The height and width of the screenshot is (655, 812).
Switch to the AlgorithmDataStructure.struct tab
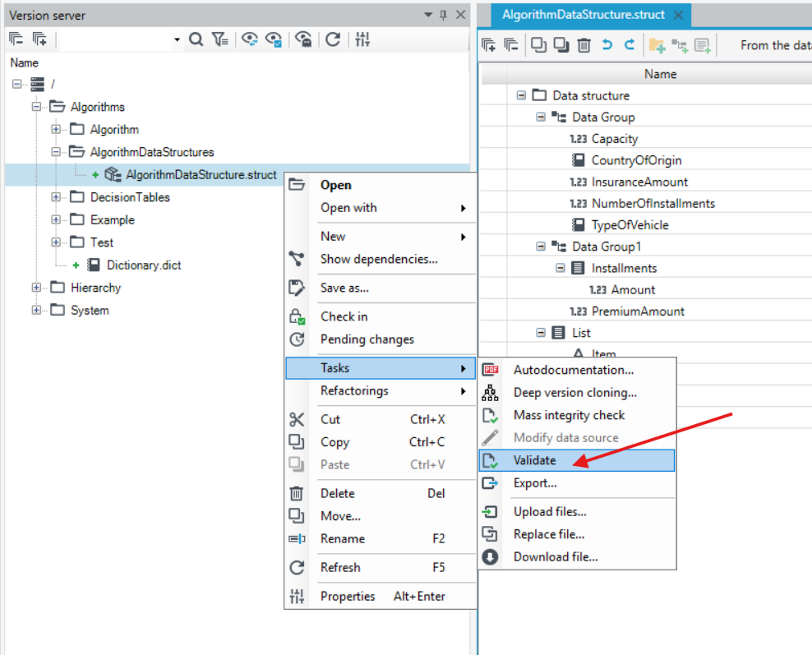coord(583,15)
